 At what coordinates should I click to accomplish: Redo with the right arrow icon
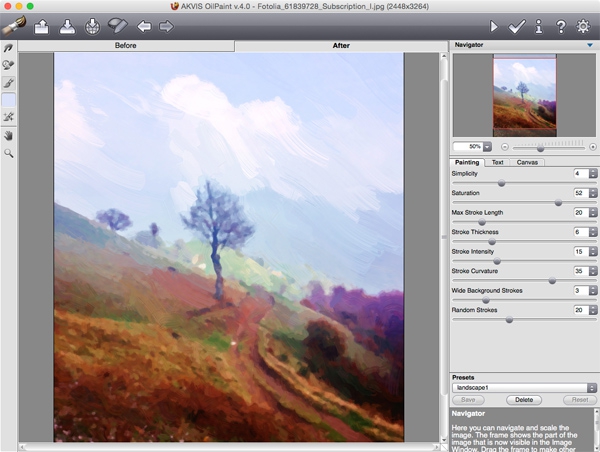click(x=166, y=26)
